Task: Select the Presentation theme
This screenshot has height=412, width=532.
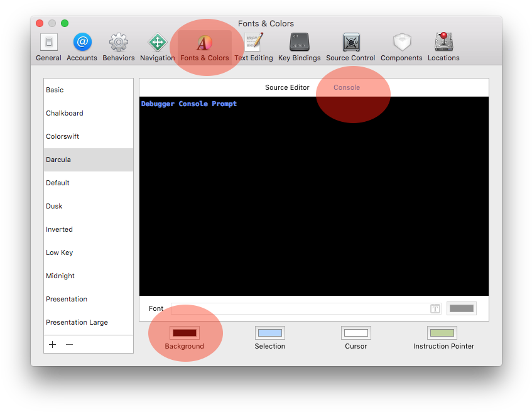Action: click(88, 299)
